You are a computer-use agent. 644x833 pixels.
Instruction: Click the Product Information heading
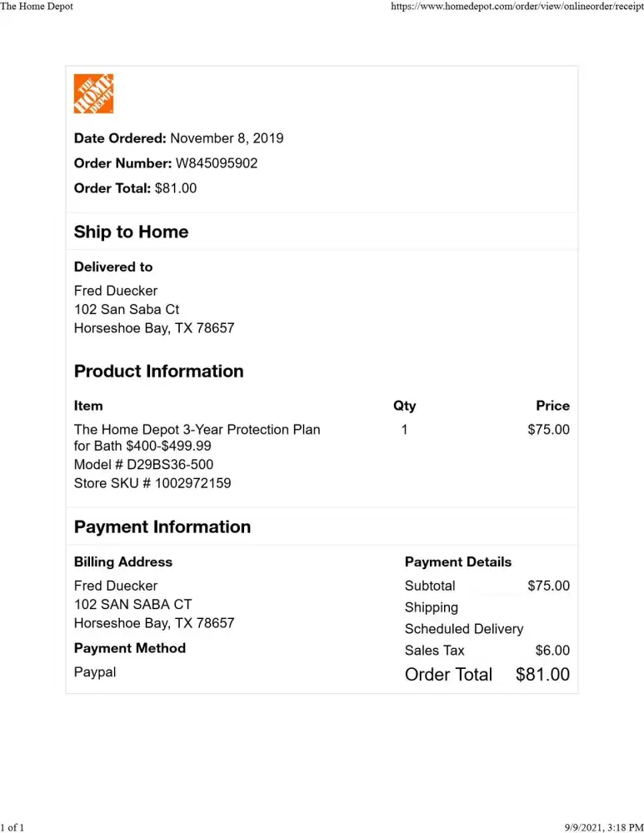pyautogui.click(x=158, y=372)
